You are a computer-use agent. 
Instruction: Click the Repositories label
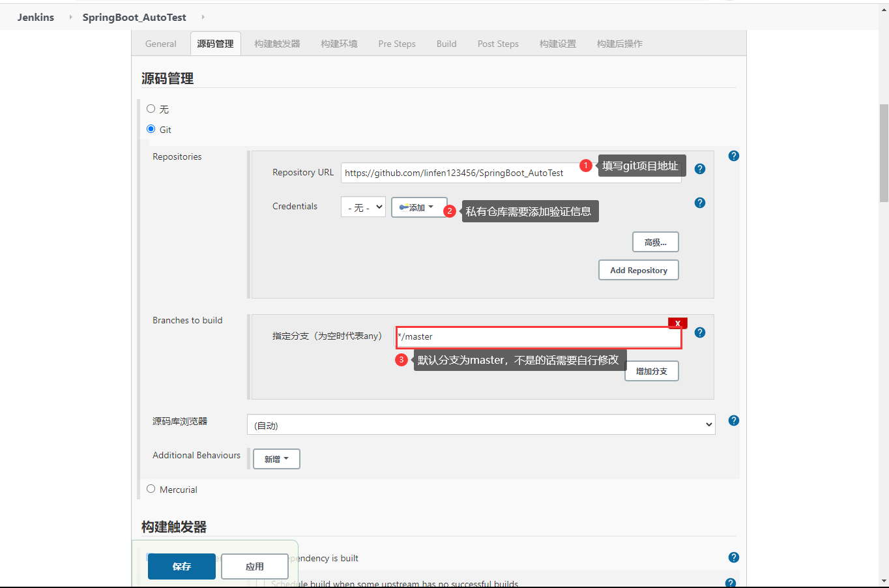pos(177,156)
